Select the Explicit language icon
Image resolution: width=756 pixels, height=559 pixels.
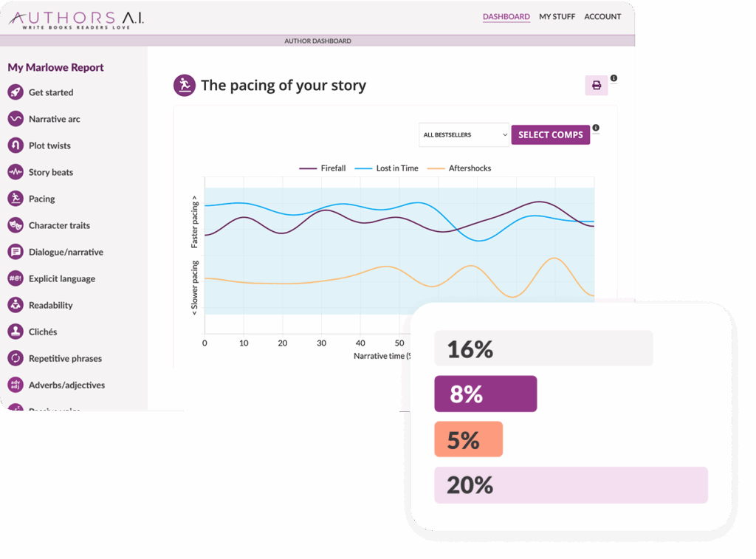(x=16, y=278)
